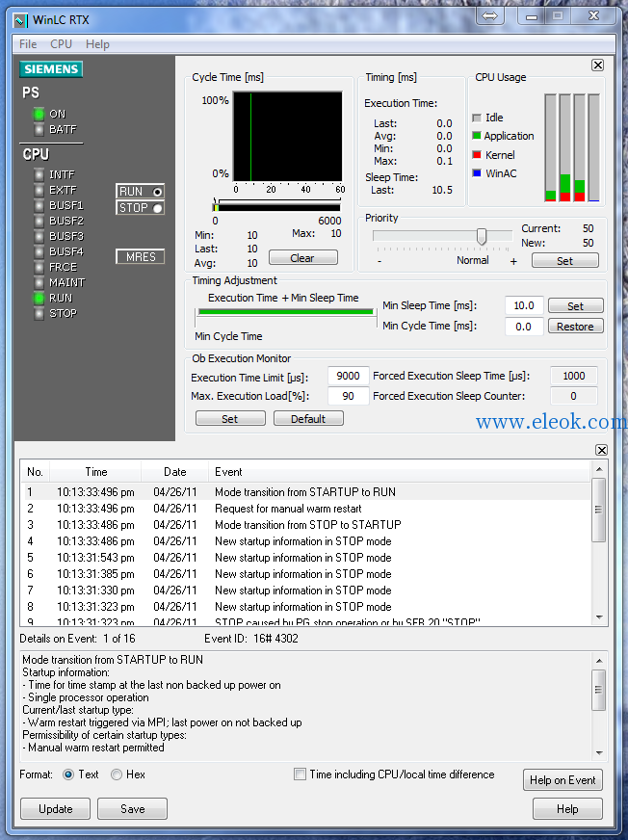Switch CPU to RUN mode
This screenshot has width=628, height=840.
click(x=141, y=192)
